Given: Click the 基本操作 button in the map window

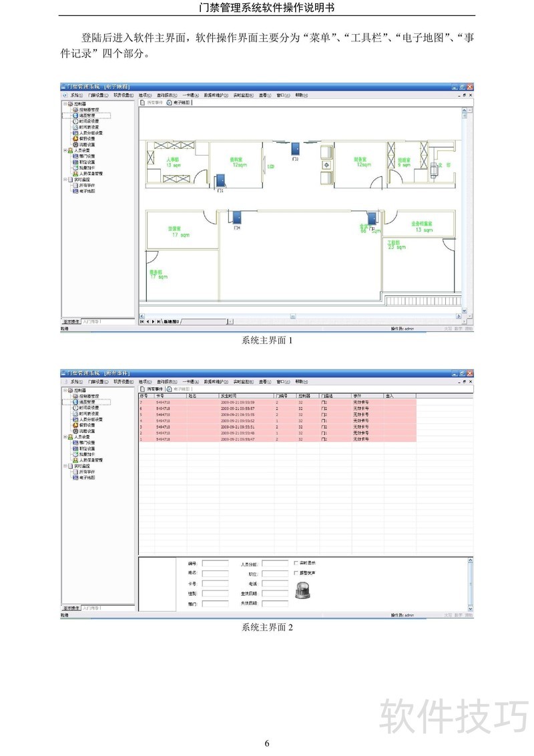Looking at the screenshot, I should click(71, 322).
